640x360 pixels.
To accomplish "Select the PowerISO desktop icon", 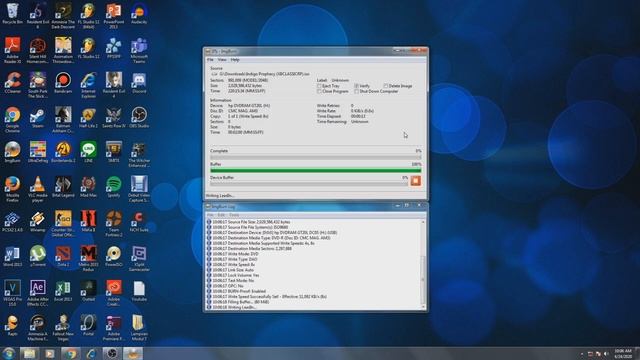I will pyautogui.click(x=113, y=256).
